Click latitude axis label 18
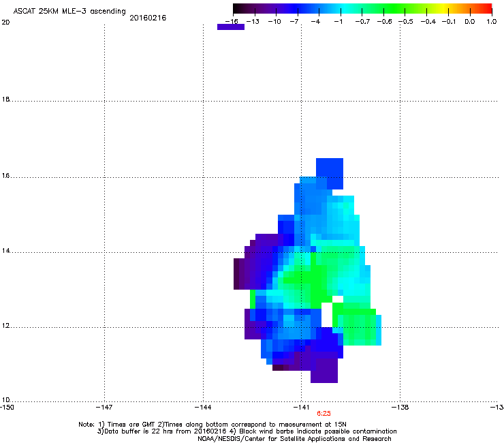504x443 pixels. [x=5, y=100]
